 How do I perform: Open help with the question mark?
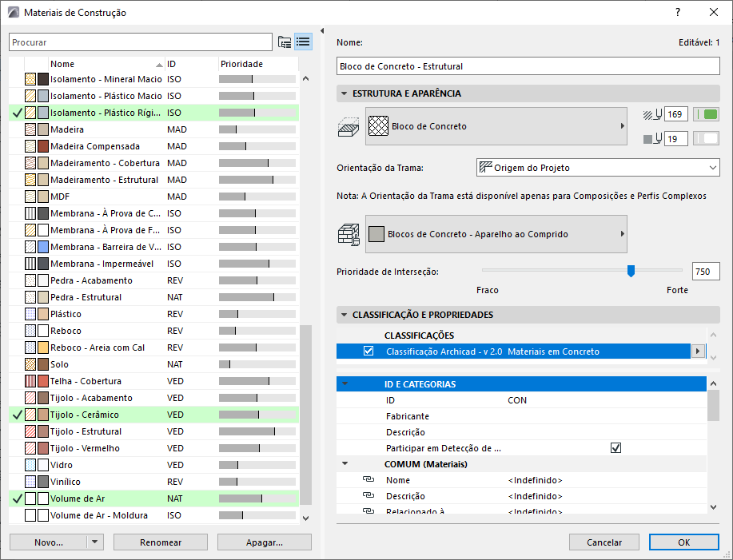tap(678, 13)
